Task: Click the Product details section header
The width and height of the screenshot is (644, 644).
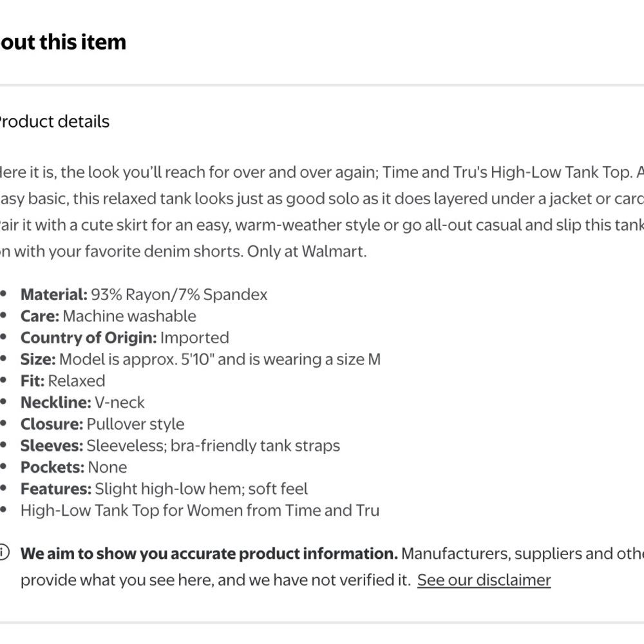Action: point(55,122)
